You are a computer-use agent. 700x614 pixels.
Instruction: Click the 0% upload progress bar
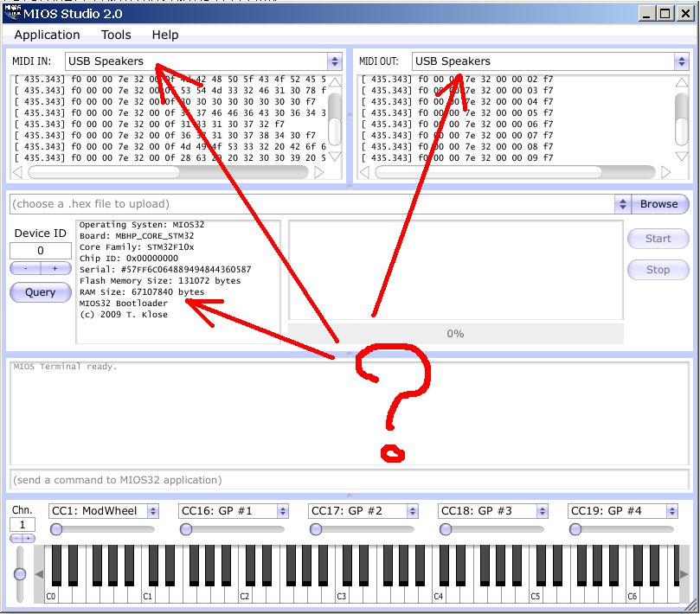tap(455, 334)
